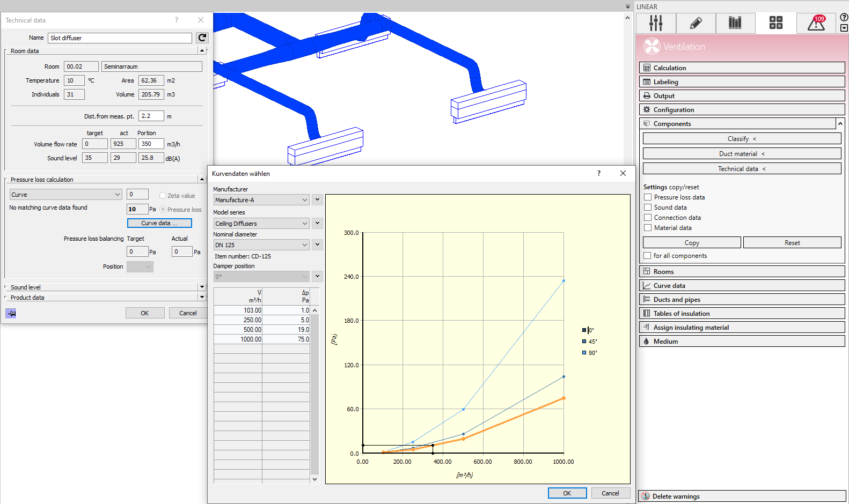Open the grid components icon tab
This screenshot has height=504, width=849.
(x=775, y=23)
